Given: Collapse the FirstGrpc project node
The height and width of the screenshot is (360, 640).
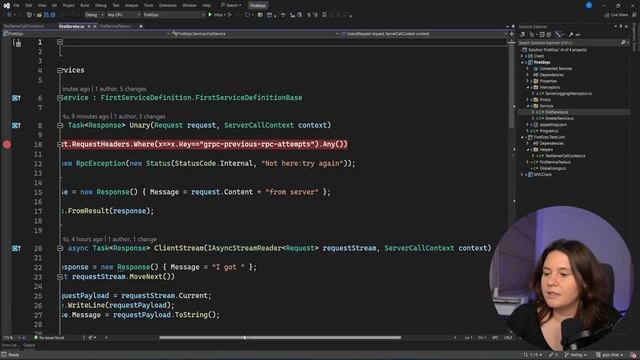Looking at the screenshot, I should 522,62.
